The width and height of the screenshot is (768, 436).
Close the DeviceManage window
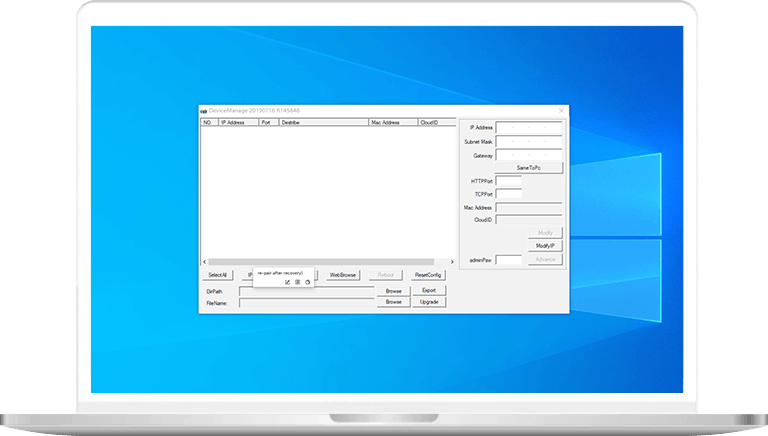[x=561, y=111]
